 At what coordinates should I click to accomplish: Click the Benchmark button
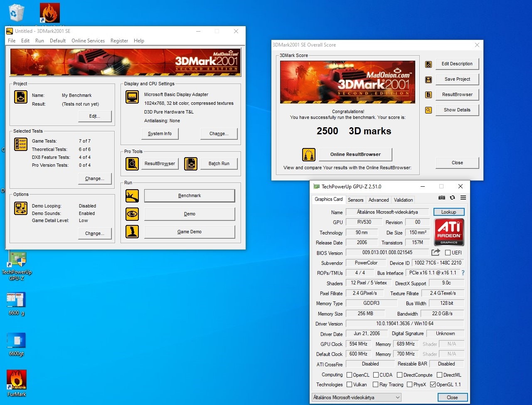(190, 196)
